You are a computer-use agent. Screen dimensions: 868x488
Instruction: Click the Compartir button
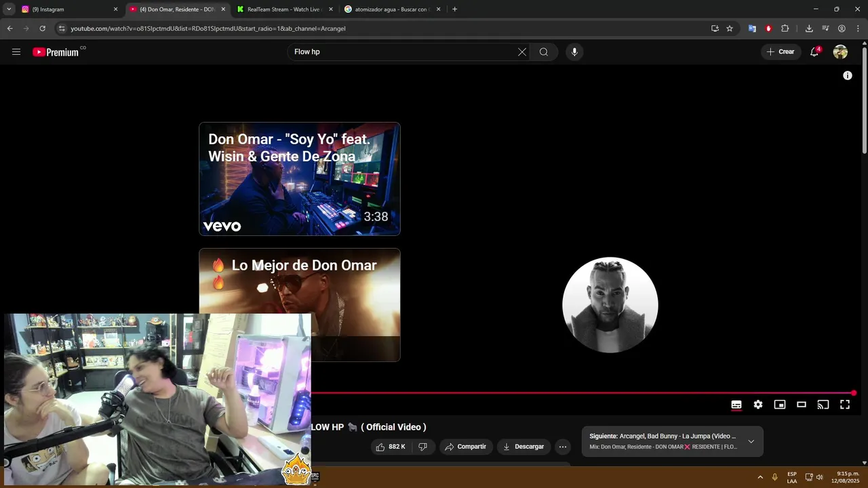(x=466, y=447)
